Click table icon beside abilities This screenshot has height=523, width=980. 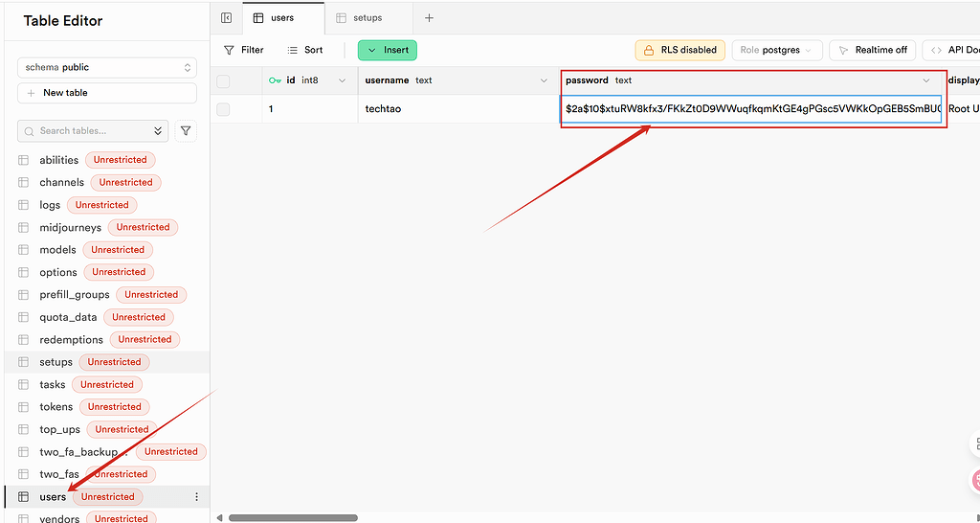click(x=24, y=160)
